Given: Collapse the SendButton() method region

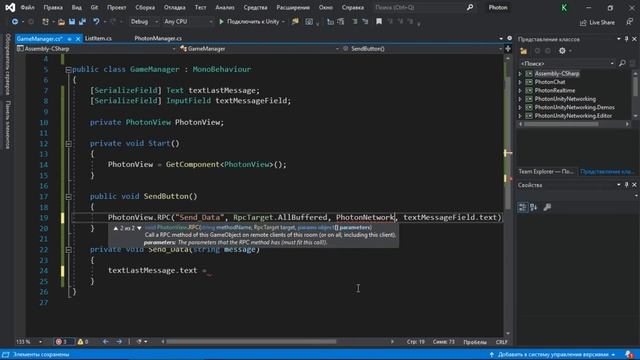Looking at the screenshot, I should coord(68,197).
